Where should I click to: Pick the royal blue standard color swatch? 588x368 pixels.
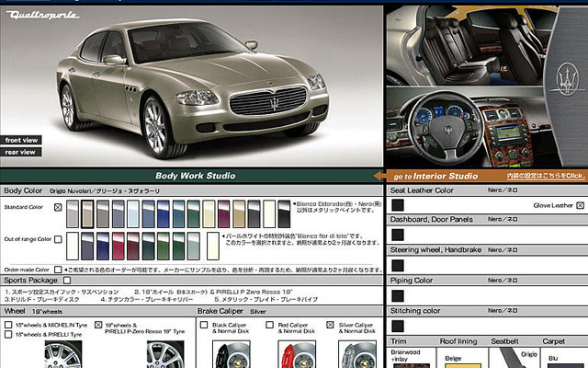tap(164, 214)
